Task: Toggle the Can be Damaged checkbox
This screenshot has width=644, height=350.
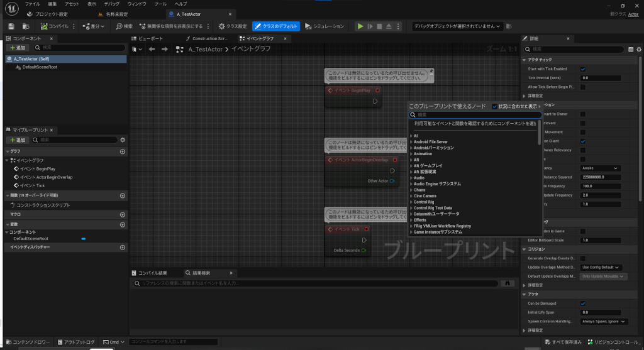Action: click(583, 303)
